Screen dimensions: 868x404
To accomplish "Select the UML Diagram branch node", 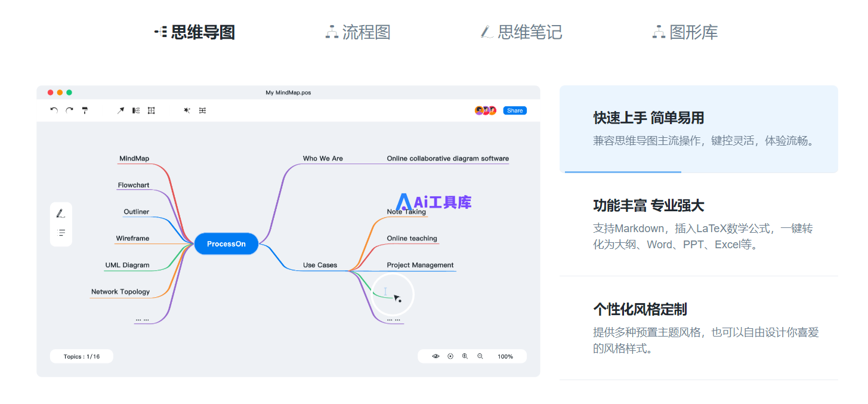I will (128, 265).
